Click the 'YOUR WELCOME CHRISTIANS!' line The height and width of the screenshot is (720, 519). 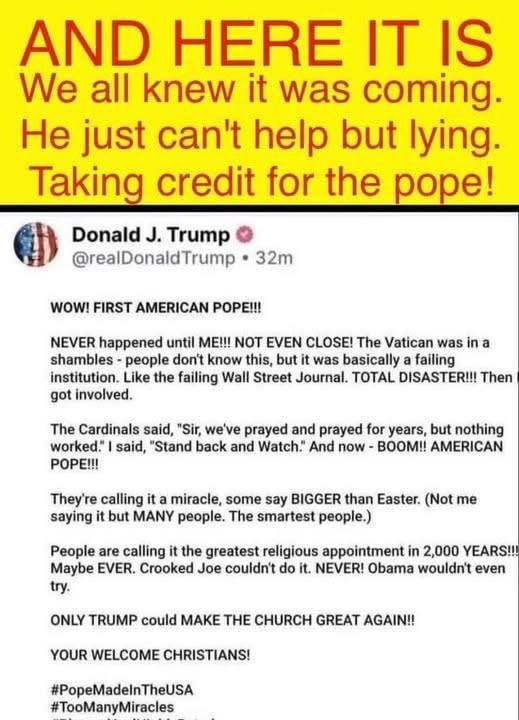150,655
